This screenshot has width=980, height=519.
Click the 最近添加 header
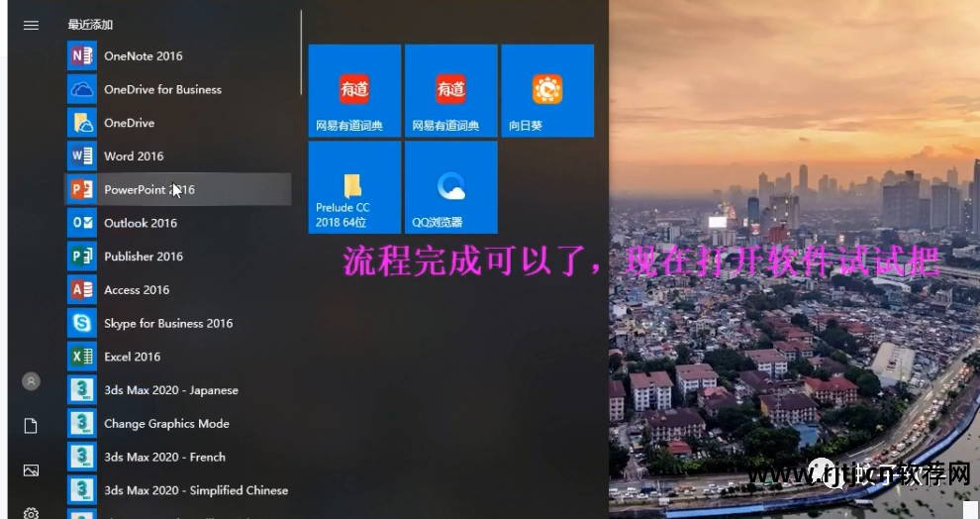[90, 25]
